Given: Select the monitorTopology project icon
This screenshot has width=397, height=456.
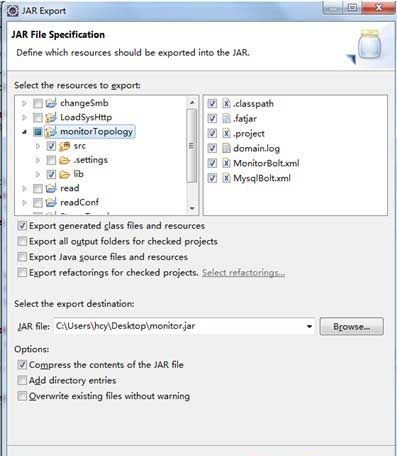Looking at the screenshot, I should (51, 132).
